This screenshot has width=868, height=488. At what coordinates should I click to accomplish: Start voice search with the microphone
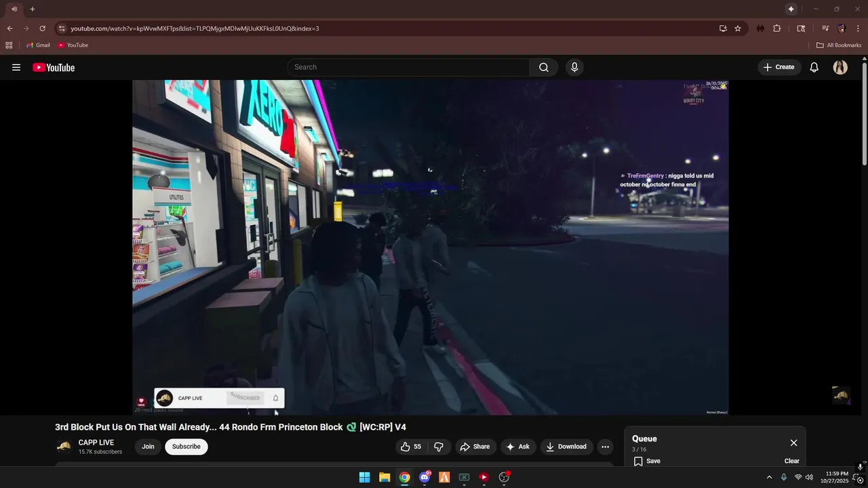pos(574,67)
